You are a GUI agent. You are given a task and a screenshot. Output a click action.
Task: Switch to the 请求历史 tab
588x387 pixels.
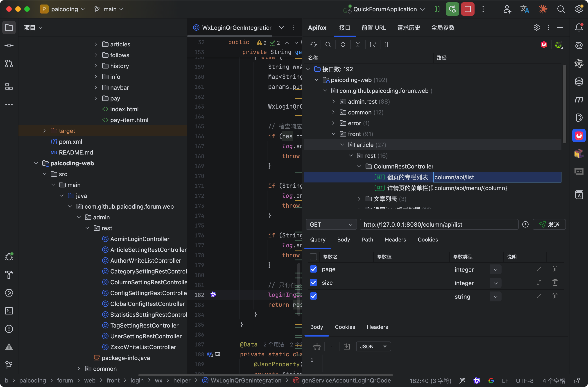click(409, 28)
